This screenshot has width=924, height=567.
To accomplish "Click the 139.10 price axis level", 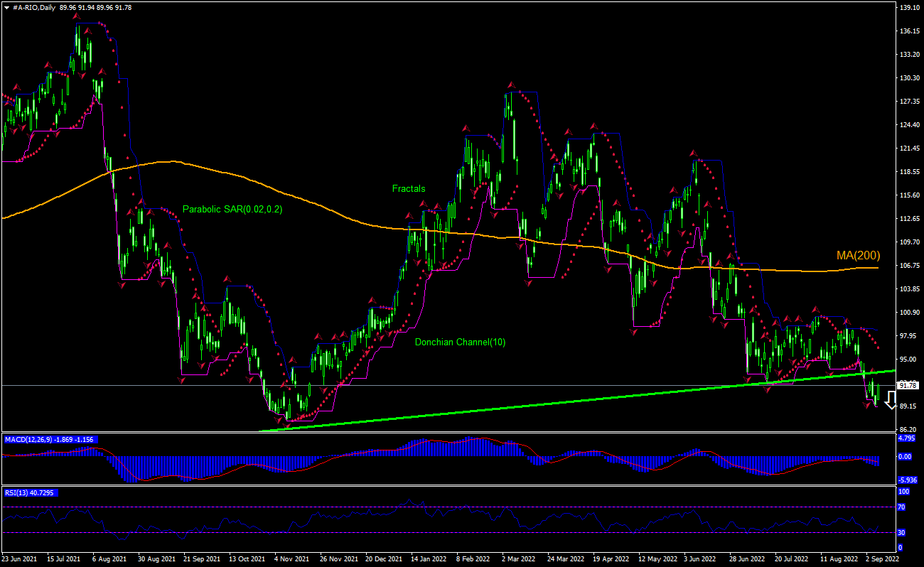I will (x=910, y=8).
